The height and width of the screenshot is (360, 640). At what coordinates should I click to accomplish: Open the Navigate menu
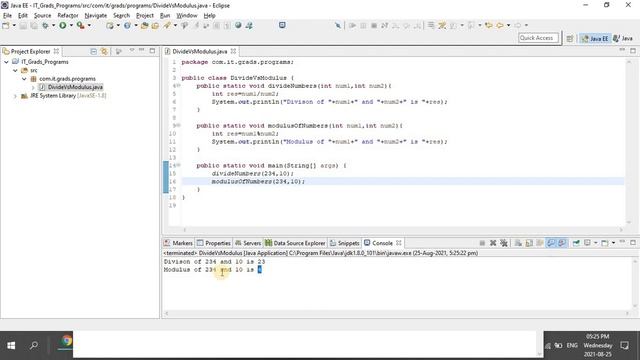[x=96, y=16]
